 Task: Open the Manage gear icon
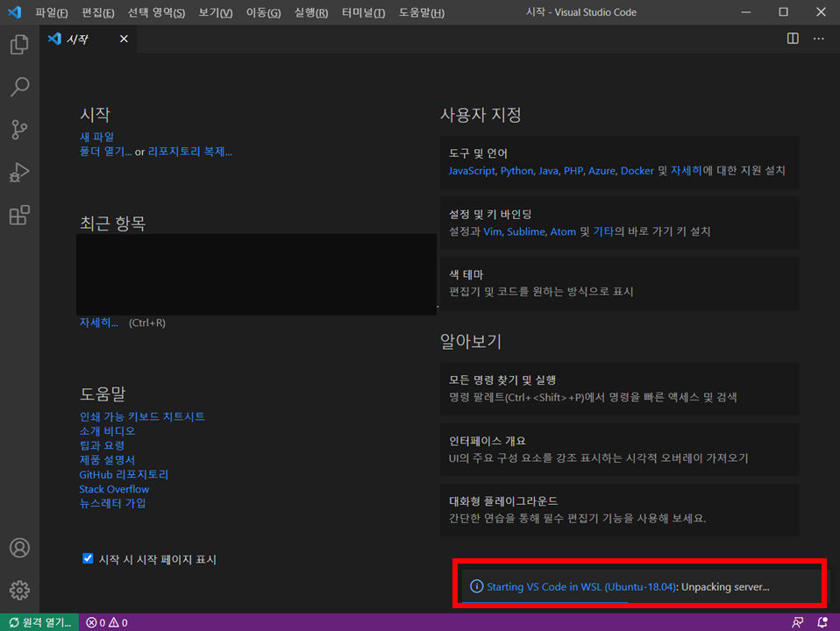tap(19, 591)
